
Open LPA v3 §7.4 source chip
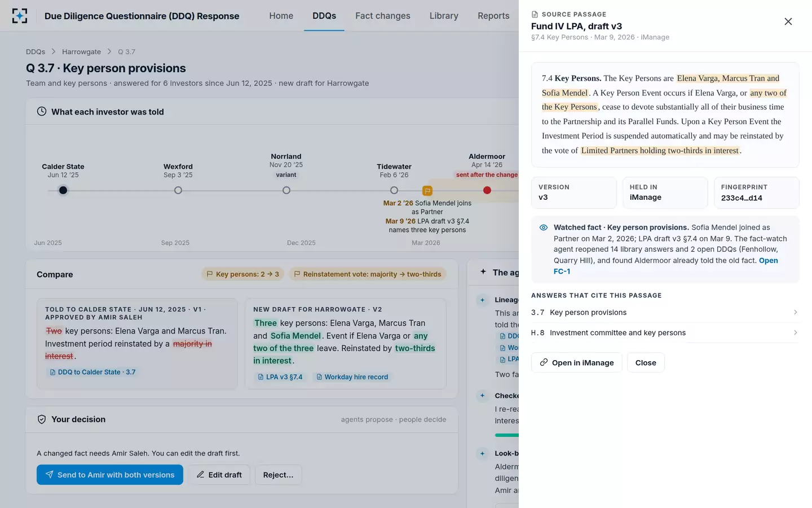pyautogui.click(x=280, y=376)
